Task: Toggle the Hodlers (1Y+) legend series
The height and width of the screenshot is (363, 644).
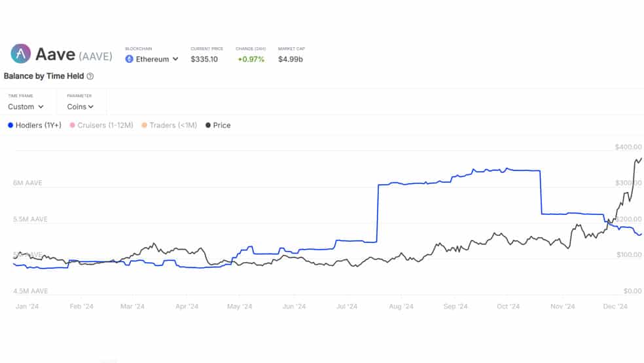Action: click(35, 125)
